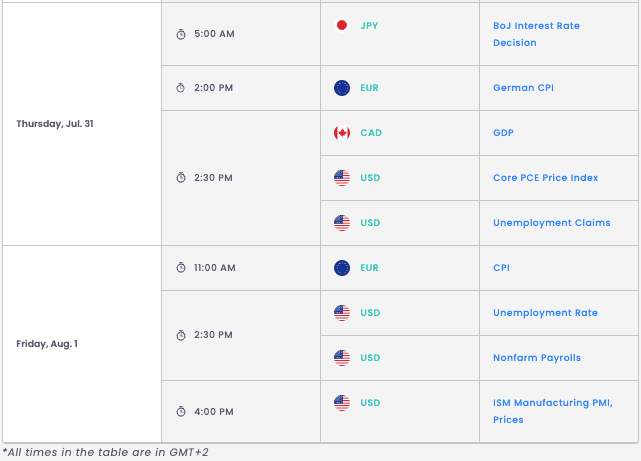Open the Nonfarm Payrolls link

536,358
